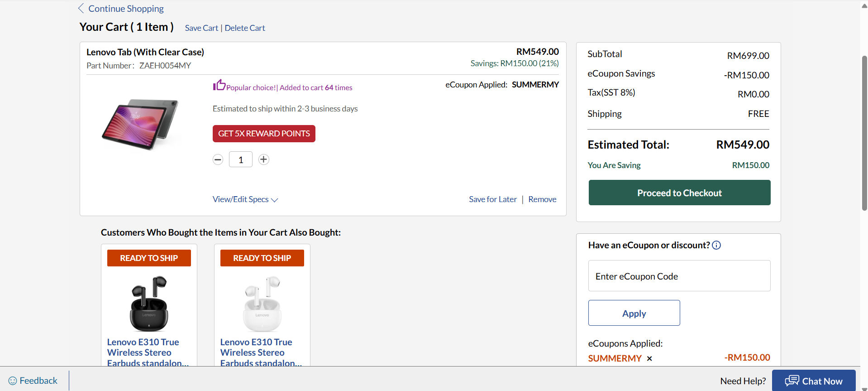Click the Delete Cart link

pyautogui.click(x=245, y=28)
